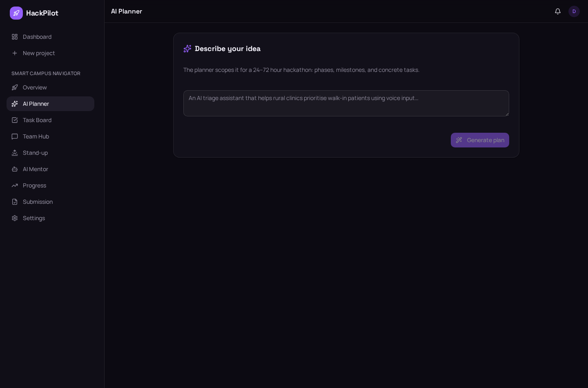
Task: Navigate to the Dashboard link
Action: click(50, 37)
